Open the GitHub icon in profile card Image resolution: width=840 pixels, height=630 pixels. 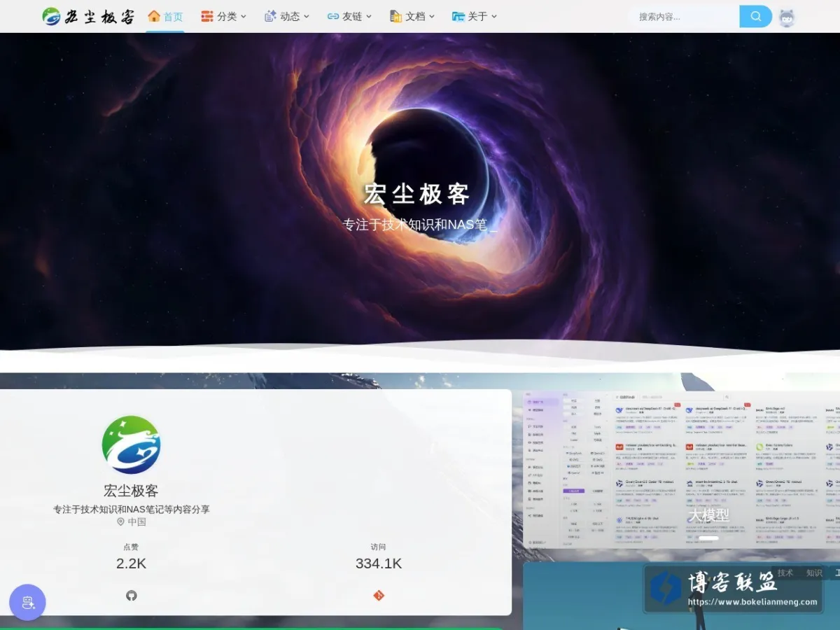point(132,596)
